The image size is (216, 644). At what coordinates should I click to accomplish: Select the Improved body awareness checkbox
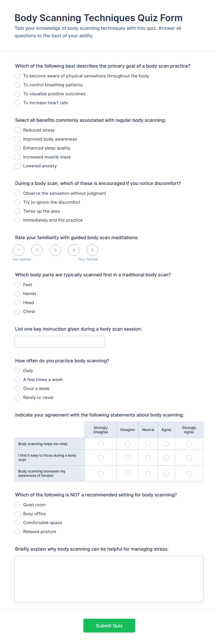coord(17,139)
